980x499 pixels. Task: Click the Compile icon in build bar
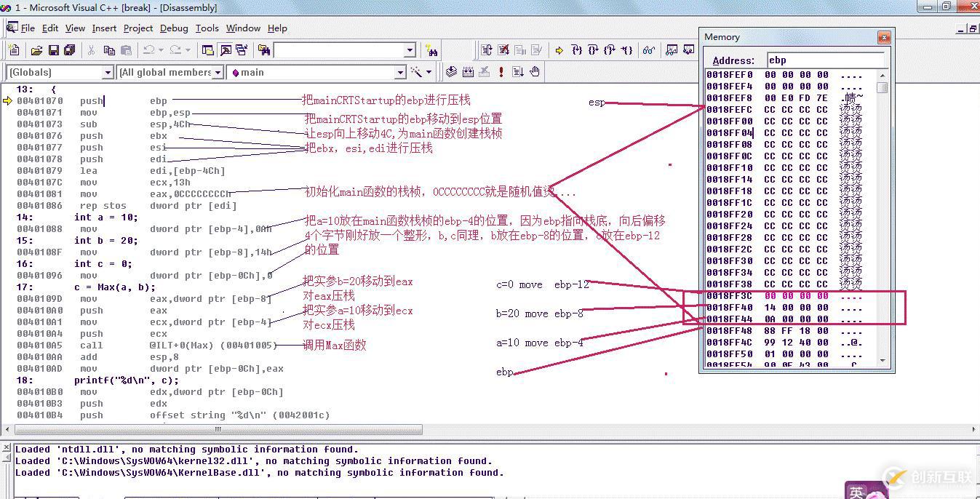pos(451,72)
